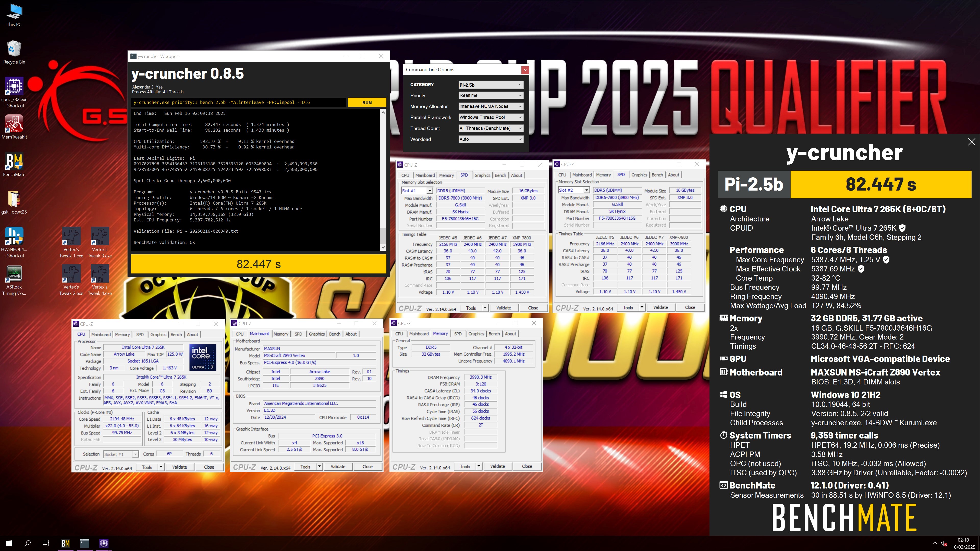Screen dimensions: 980x551
Task: Open ASRock Timing Configurator icon
Action: click(x=14, y=280)
